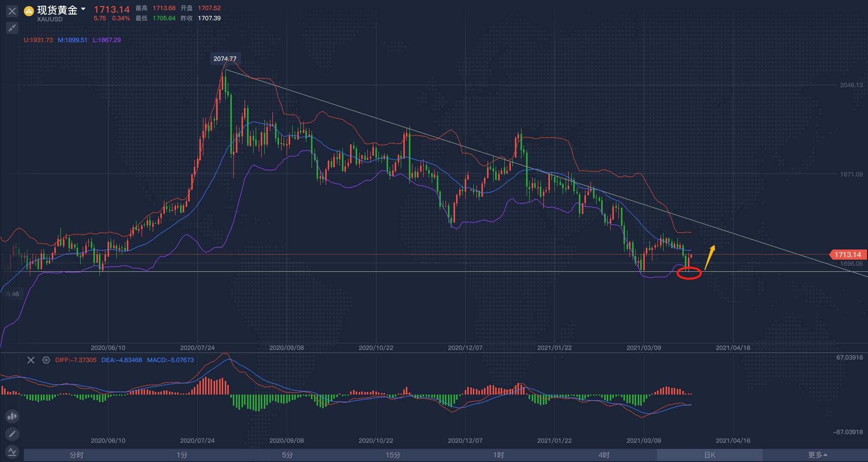
Task: Switch to the 15分 timeframe tab
Action: point(393,455)
